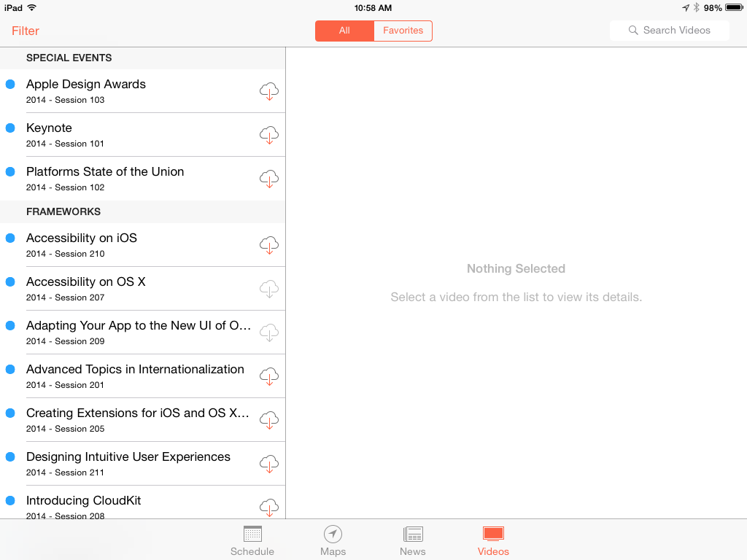Download the Apple Design Awards video
This screenshot has height=560, width=747.
click(269, 91)
